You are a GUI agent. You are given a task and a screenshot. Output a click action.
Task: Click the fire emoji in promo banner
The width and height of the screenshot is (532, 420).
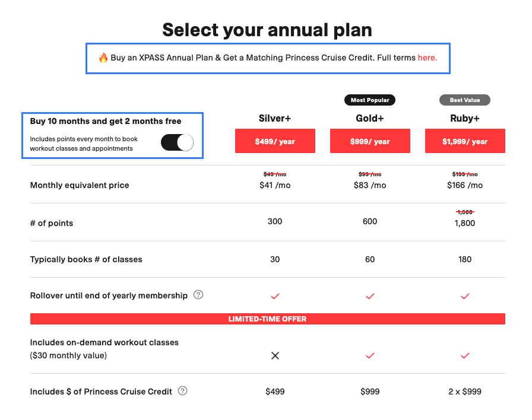point(103,58)
